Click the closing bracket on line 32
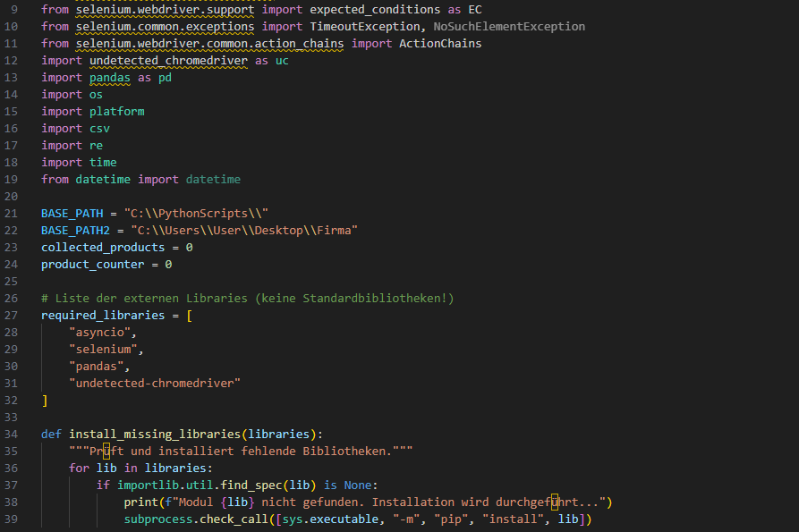The width and height of the screenshot is (799, 532). [45, 401]
